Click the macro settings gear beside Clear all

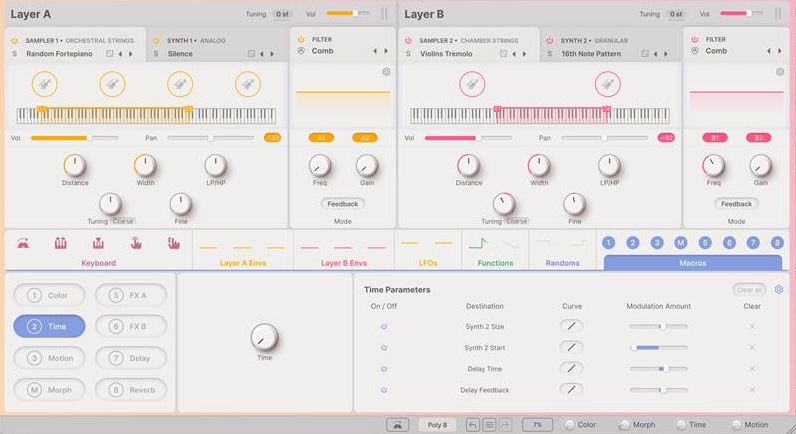[778, 289]
